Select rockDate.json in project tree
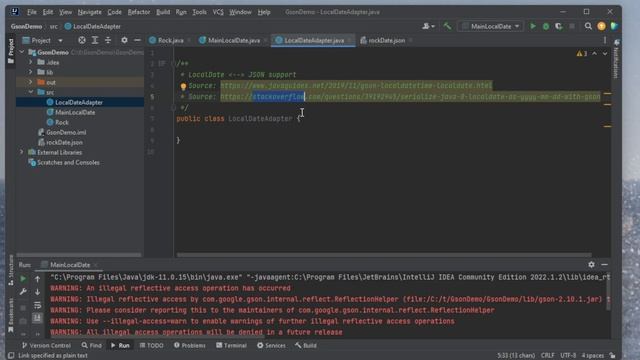The height and width of the screenshot is (360, 640). (64, 142)
